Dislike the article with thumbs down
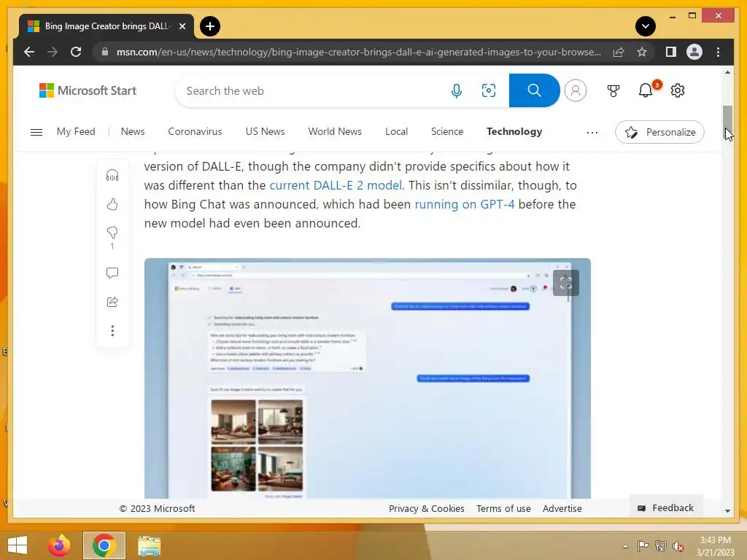The width and height of the screenshot is (747, 560). point(112,233)
